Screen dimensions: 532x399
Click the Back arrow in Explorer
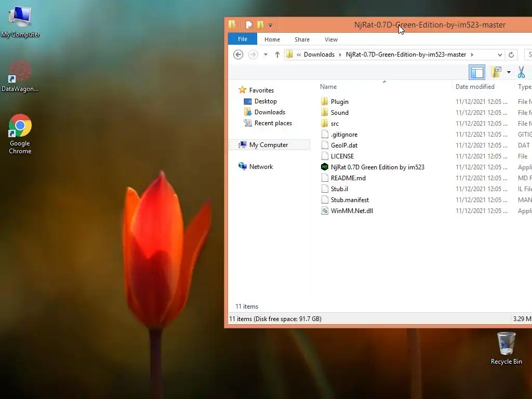tap(238, 55)
